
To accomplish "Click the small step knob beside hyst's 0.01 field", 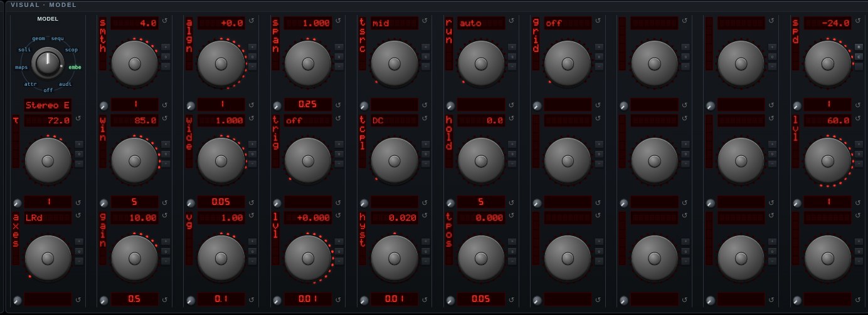I will [x=363, y=300].
